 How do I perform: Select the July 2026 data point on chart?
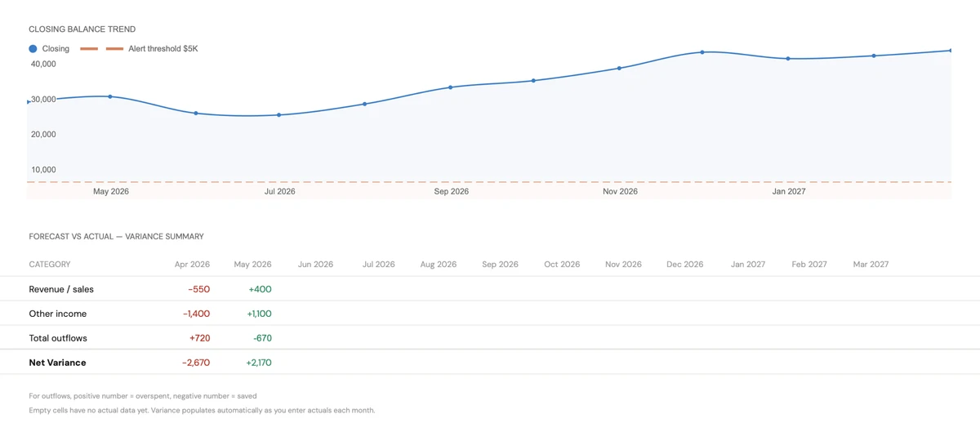coord(279,115)
